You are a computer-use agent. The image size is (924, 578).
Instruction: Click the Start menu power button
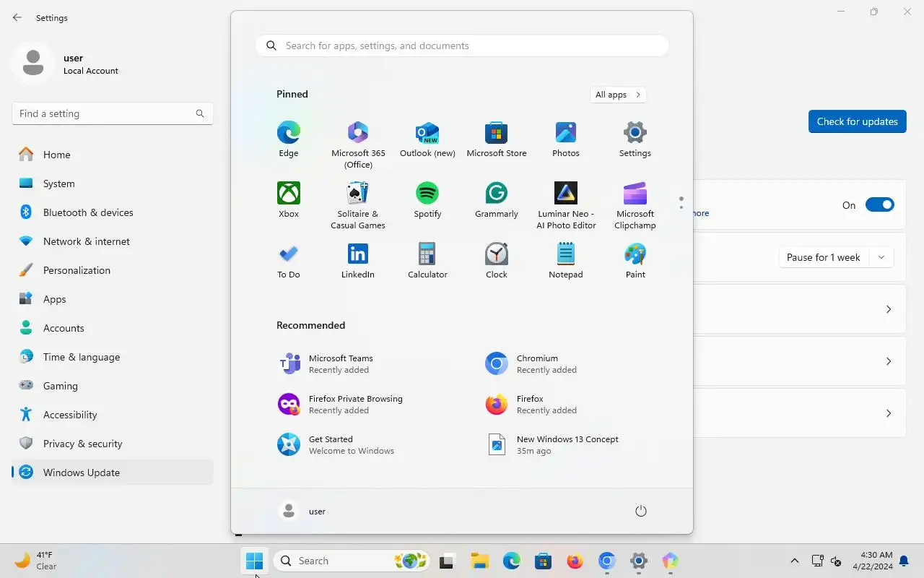[x=640, y=511]
